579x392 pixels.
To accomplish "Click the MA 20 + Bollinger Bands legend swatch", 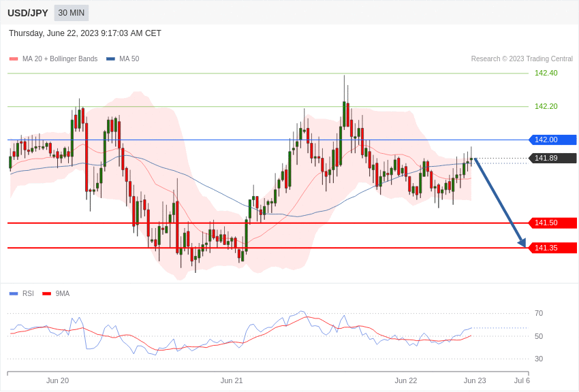I will point(14,59).
